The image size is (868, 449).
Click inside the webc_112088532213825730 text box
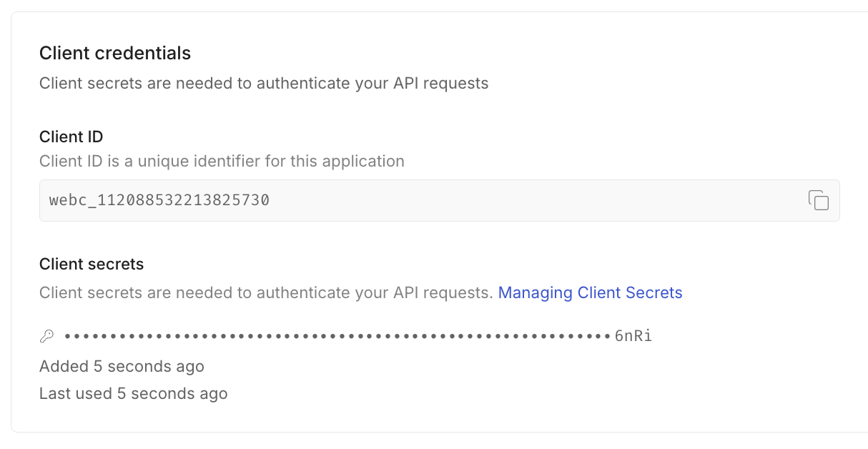[x=286, y=201]
